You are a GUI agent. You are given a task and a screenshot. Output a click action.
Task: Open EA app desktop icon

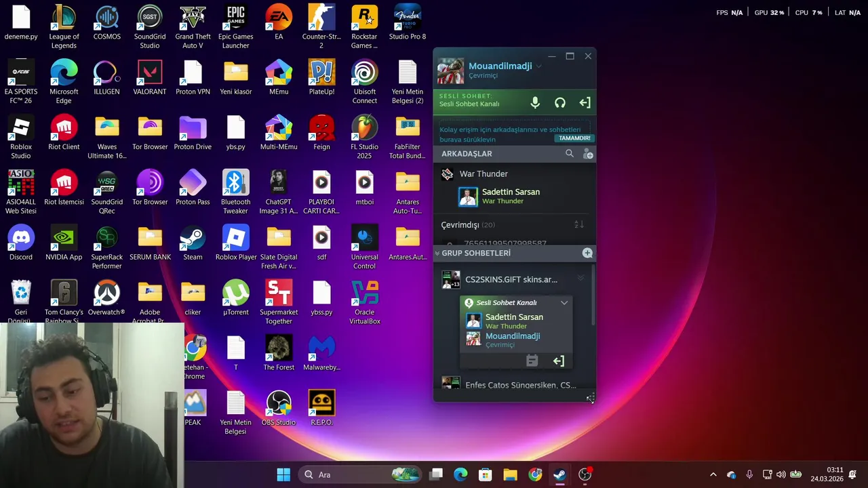pos(279,23)
